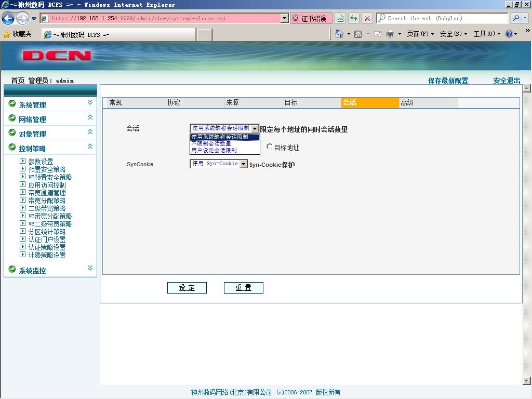The image size is (532, 399).
Task: Switch to the 目标 tab
Action: coord(312,102)
